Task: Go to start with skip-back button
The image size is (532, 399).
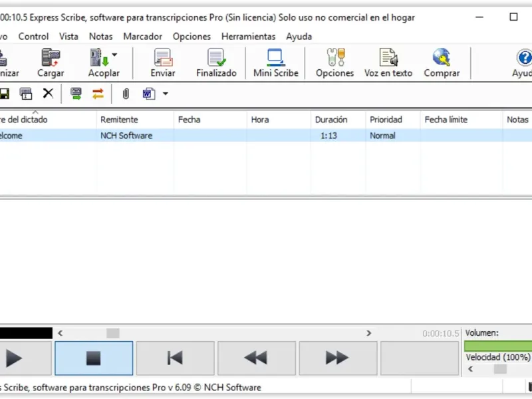Action: tap(175, 358)
